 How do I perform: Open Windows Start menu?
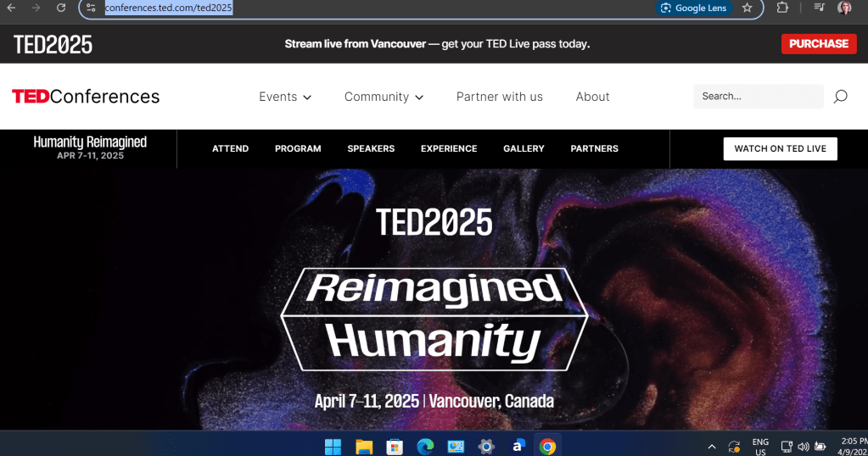pyautogui.click(x=333, y=446)
